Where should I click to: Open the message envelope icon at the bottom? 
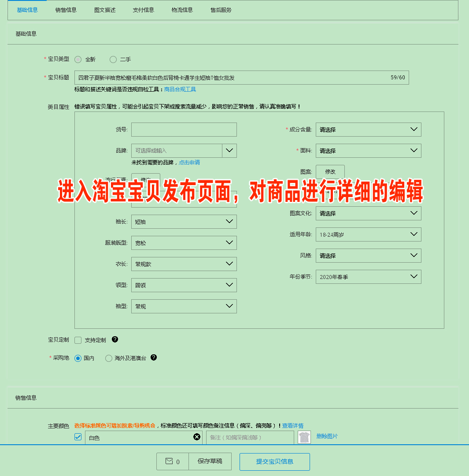pyautogui.click(x=172, y=461)
